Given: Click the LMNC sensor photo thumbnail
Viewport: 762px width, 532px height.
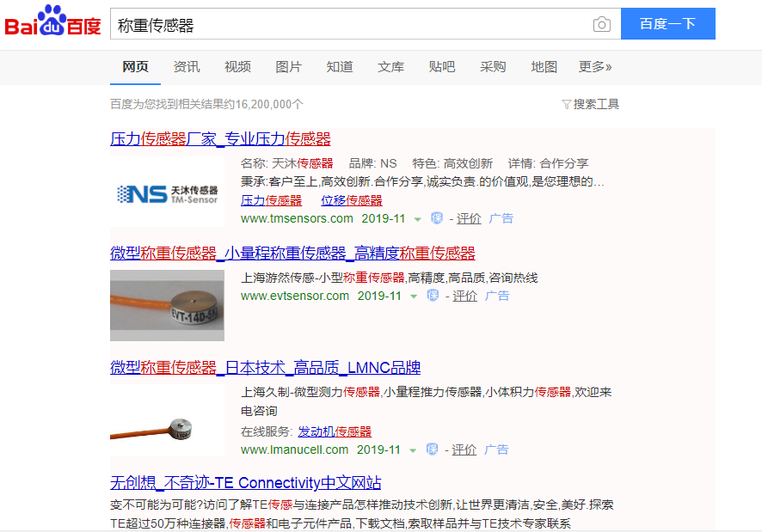Looking at the screenshot, I should (167, 421).
